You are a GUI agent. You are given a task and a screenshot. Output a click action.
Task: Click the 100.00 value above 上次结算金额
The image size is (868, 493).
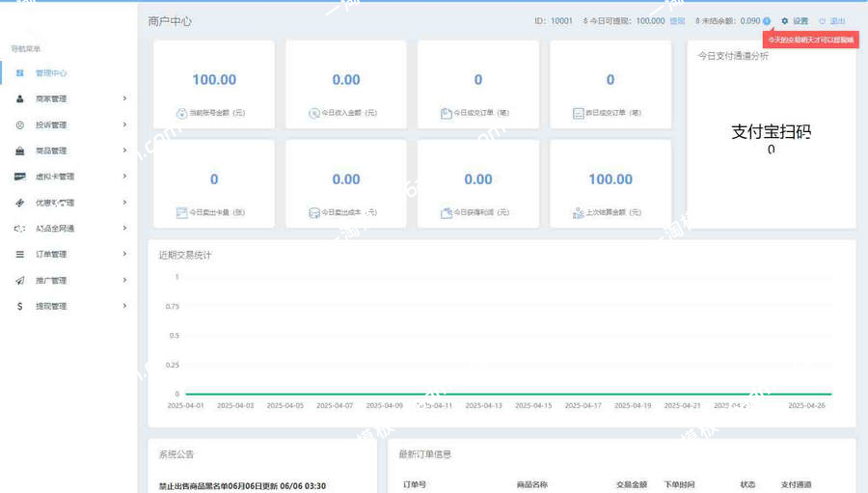(610, 179)
